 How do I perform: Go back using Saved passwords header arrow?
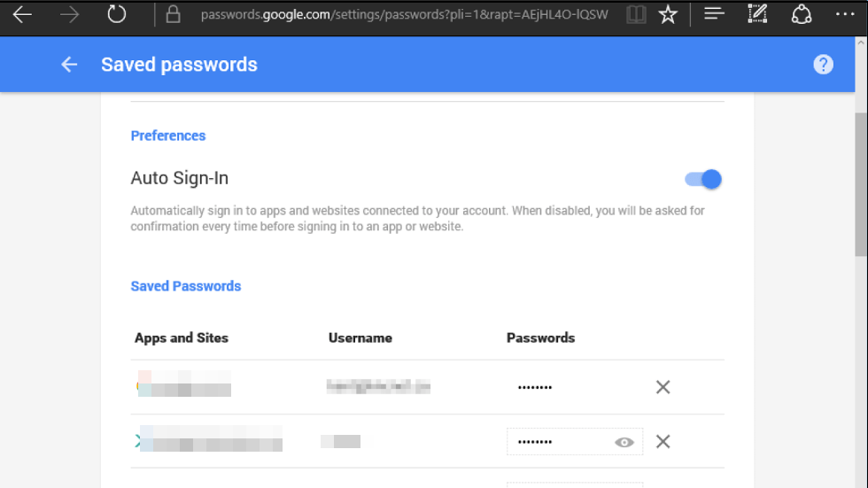pyautogui.click(x=69, y=65)
